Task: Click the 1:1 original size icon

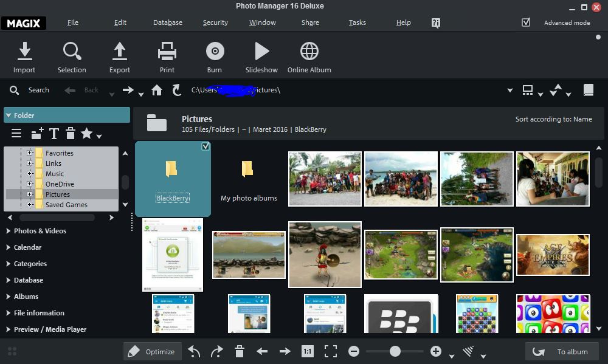Action: coord(308,352)
